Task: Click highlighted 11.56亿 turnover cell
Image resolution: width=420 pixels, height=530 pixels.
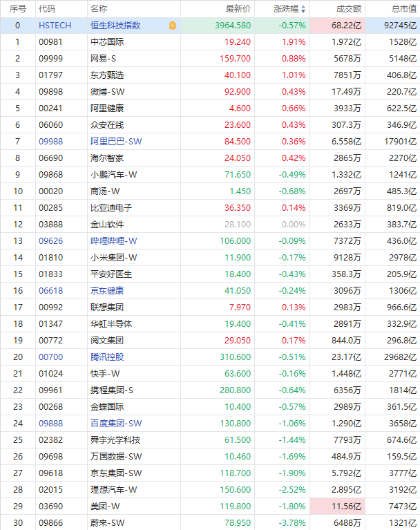Action: pos(337,506)
